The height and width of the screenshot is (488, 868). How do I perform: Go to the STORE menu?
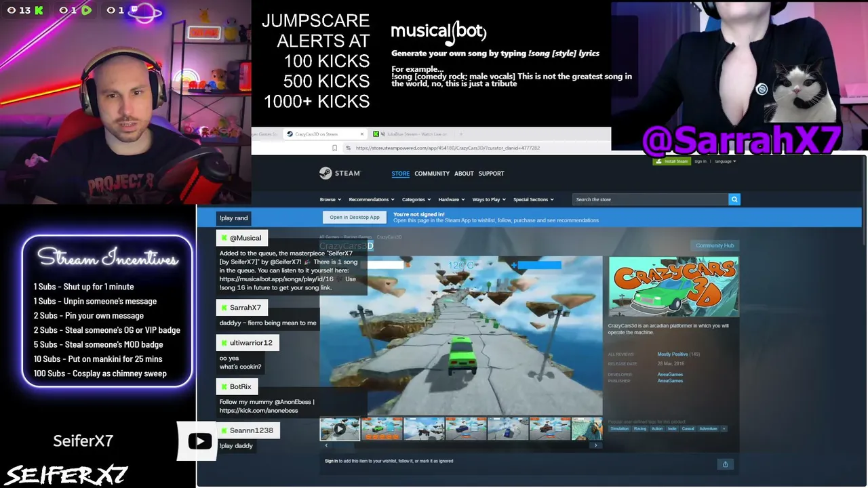point(400,174)
